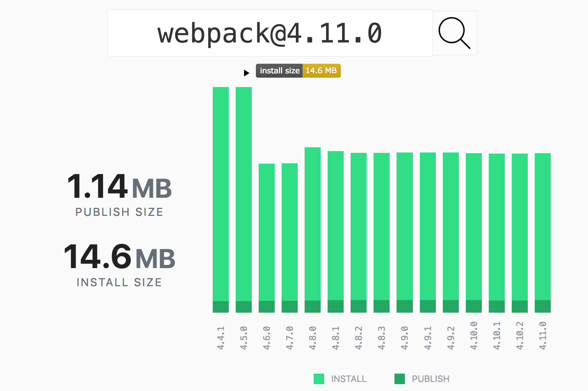Click the PUBLISH legend label
This screenshot has width=588, height=391.
(x=430, y=379)
